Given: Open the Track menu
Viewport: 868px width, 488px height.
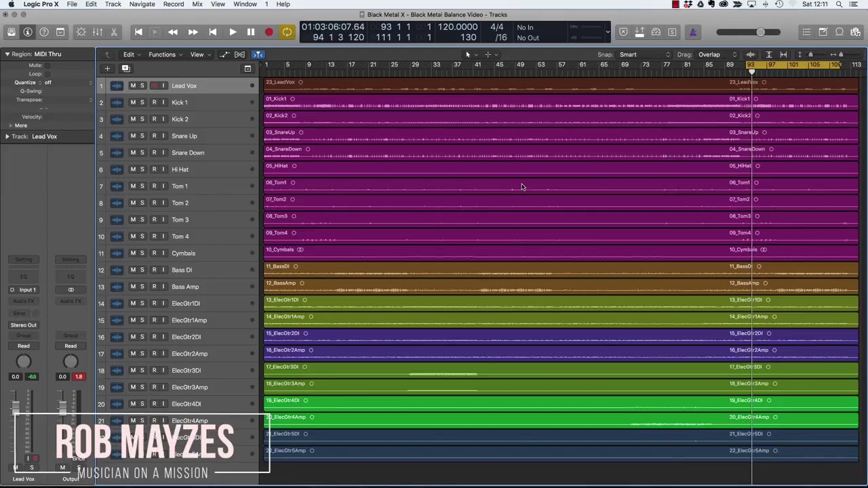Looking at the screenshot, I should pos(113,4).
